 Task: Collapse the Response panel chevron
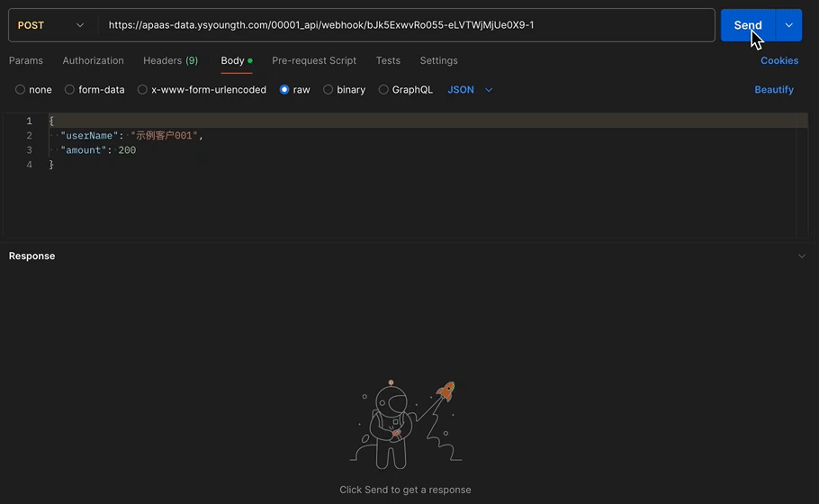(x=802, y=256)
